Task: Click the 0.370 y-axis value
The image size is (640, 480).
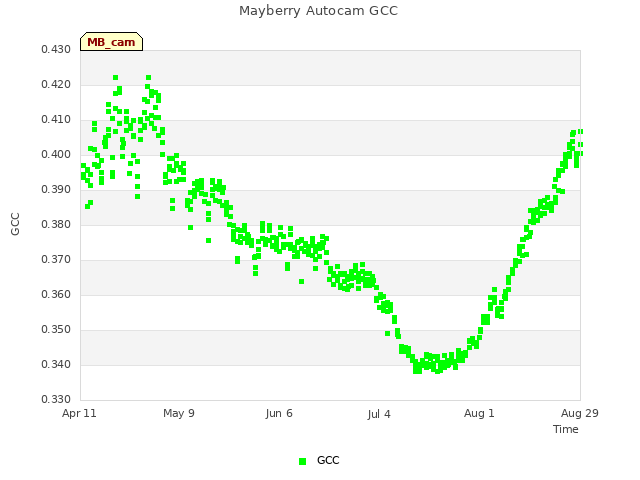Action: click(x=56, y=260)
